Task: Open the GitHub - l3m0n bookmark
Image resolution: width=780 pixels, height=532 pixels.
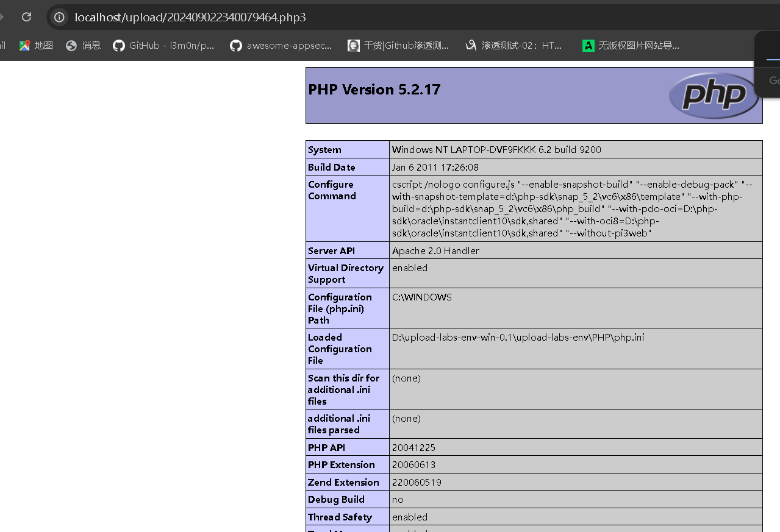Action: [164, 45]
